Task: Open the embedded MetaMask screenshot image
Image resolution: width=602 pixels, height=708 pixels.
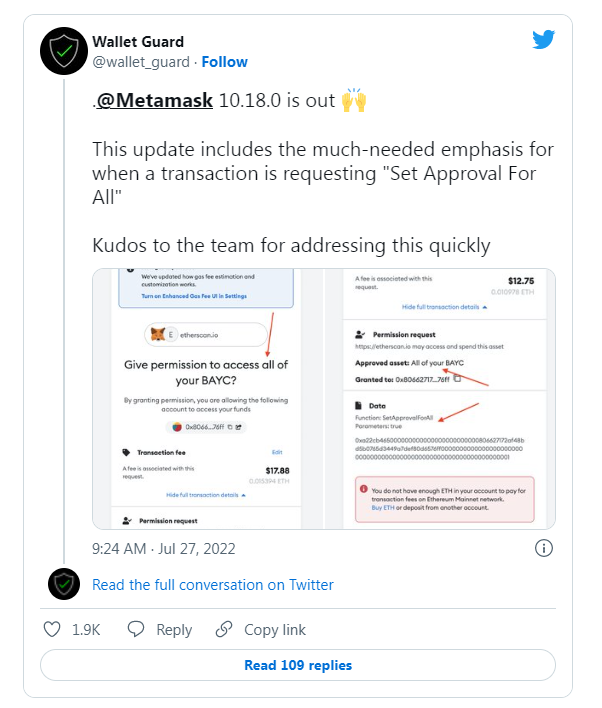Action: point(323,398)
